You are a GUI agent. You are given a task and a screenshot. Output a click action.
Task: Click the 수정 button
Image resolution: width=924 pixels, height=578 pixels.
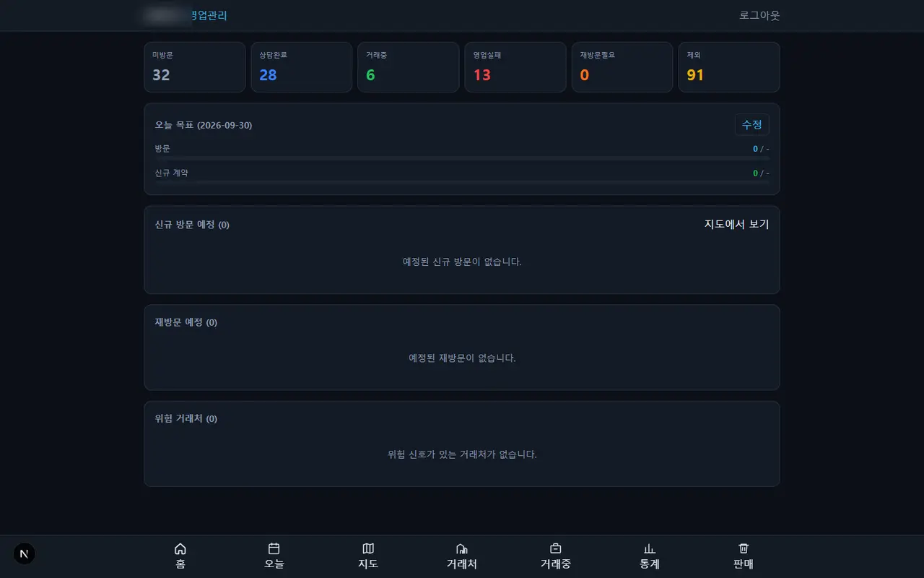tap(752, 124)
